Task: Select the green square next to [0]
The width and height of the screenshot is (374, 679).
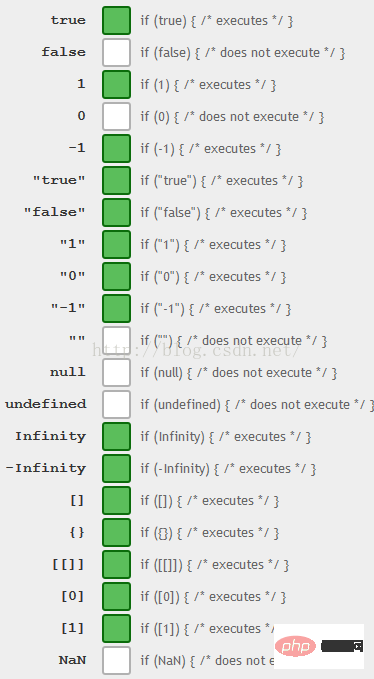Action: click(x=116, y=597)
